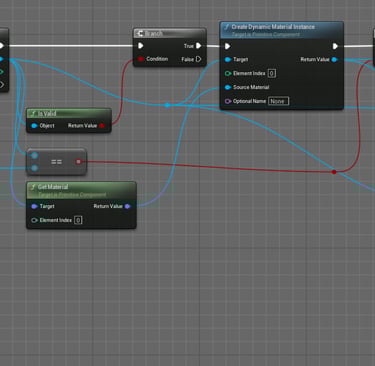
Task: Click the Object pin on Is Valid
Action: point(34,126)
